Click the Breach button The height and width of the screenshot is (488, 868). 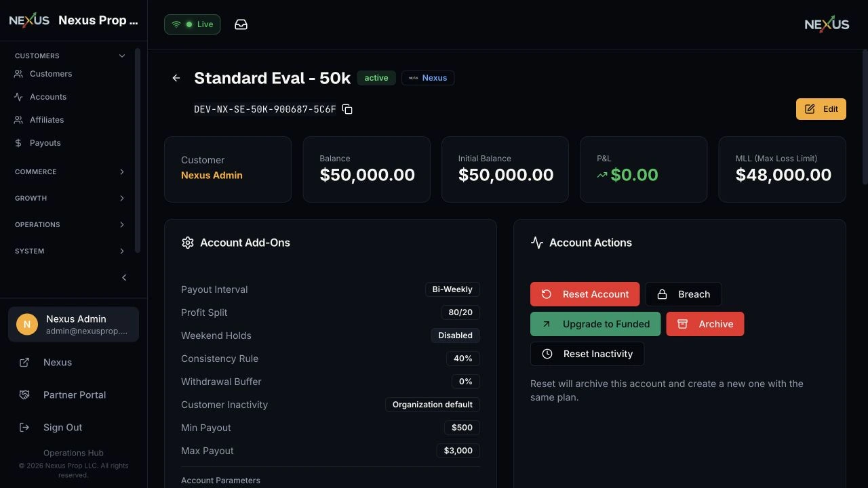(684, 294)
